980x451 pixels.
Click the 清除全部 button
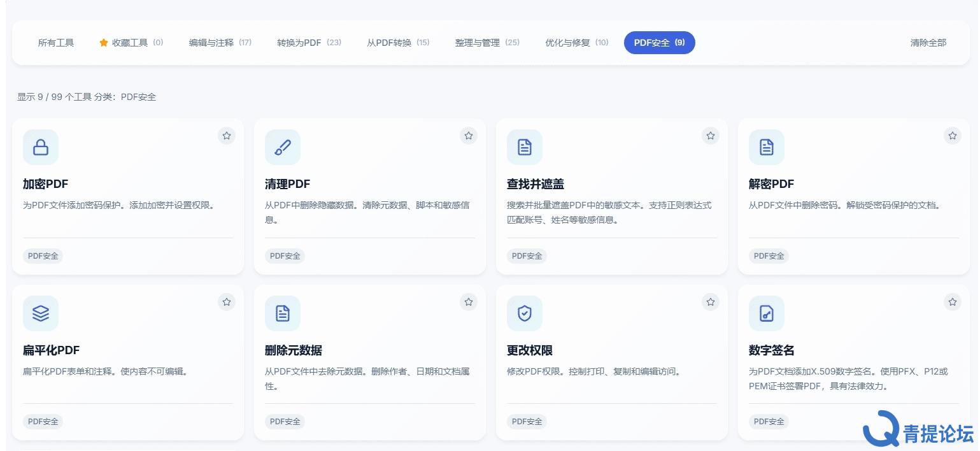coord(928,43)
